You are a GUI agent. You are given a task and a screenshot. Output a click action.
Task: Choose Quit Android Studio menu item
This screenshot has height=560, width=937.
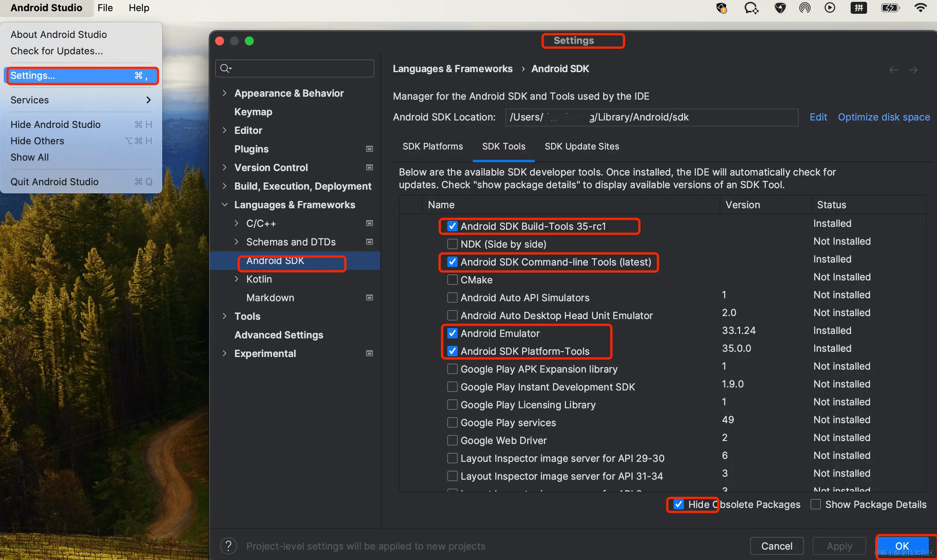coord(81,181)
